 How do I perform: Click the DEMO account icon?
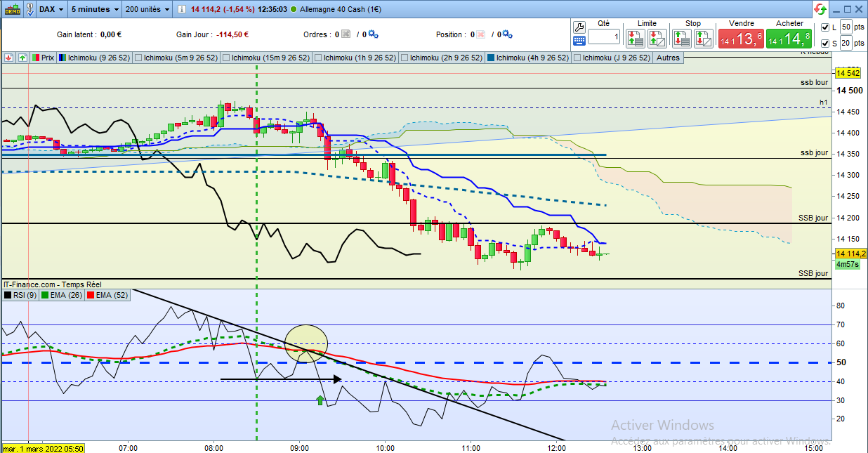point(12,9)
